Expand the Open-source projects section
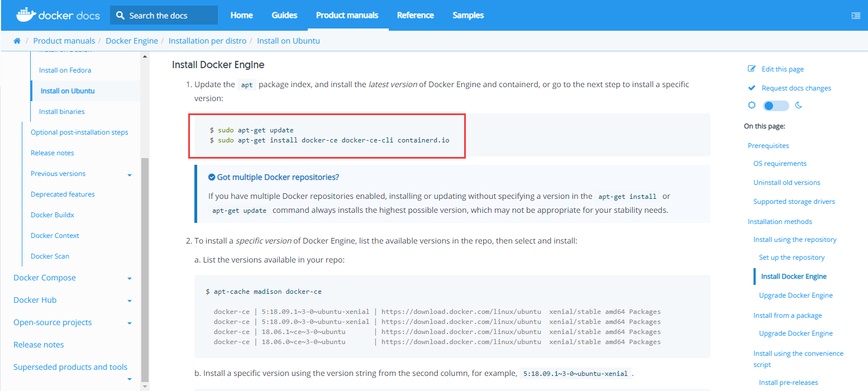The height and width of the screenshot is (391, 868). point(130,323)
